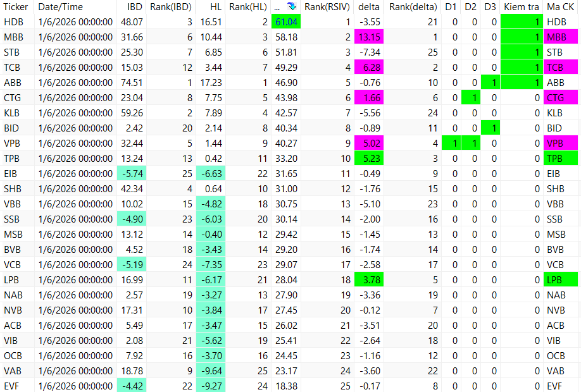Click the Rank(IBD) column header
Image resolution: width=581 pixels, height=392 pixels.
tap(171, 7)
